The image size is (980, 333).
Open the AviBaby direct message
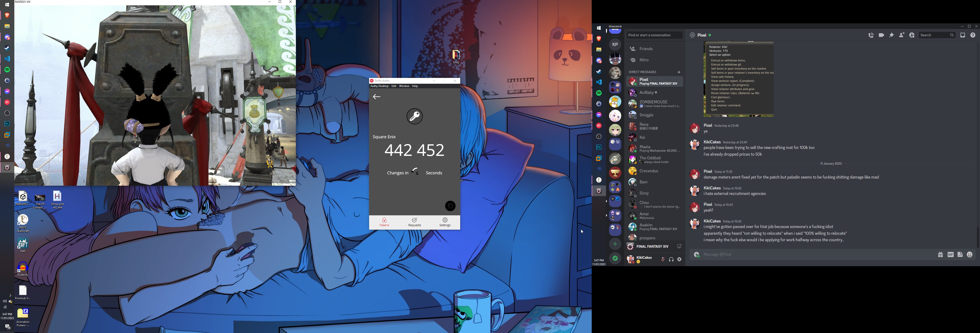click(x=654, y=93)
